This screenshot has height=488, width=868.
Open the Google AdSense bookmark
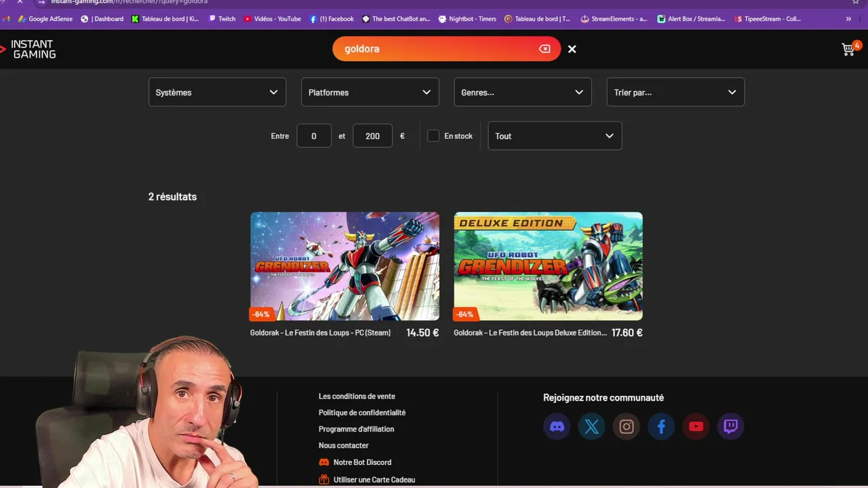click(x=45, y=19)
